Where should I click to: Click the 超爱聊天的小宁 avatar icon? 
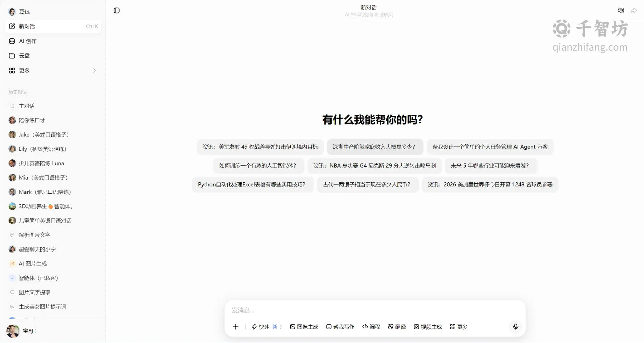pos(12,249)
